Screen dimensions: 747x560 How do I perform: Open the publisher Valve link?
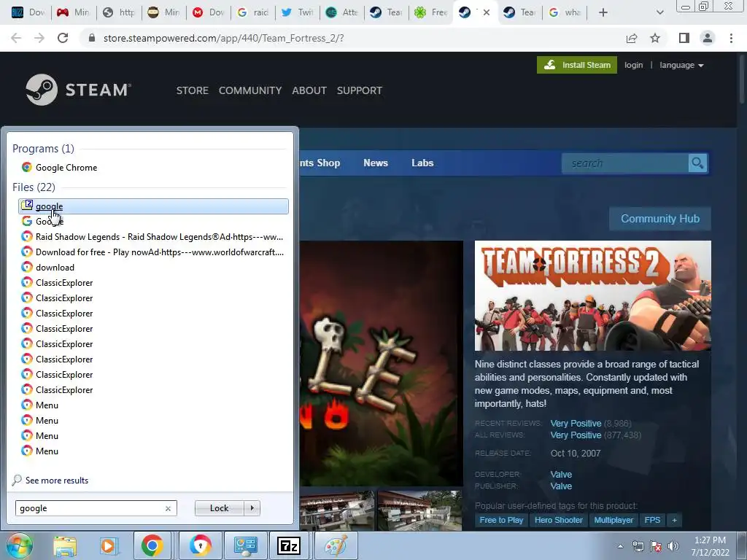tap(561, 486)
